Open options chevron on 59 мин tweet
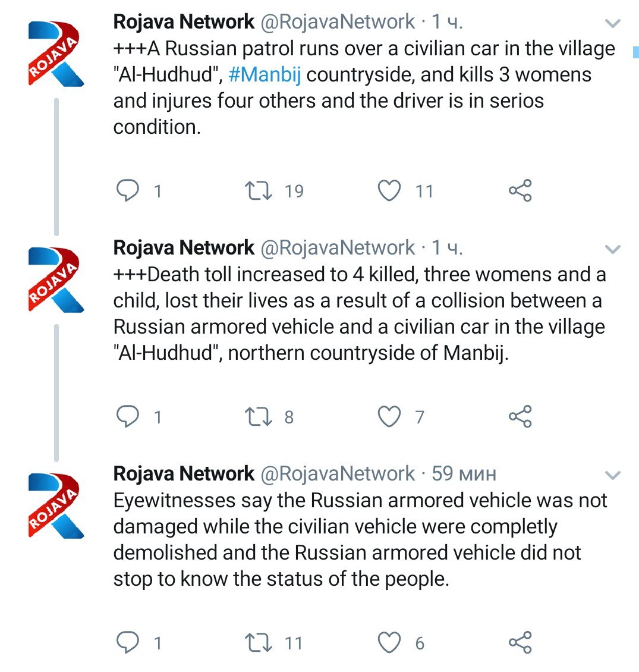 coord(612,475)
